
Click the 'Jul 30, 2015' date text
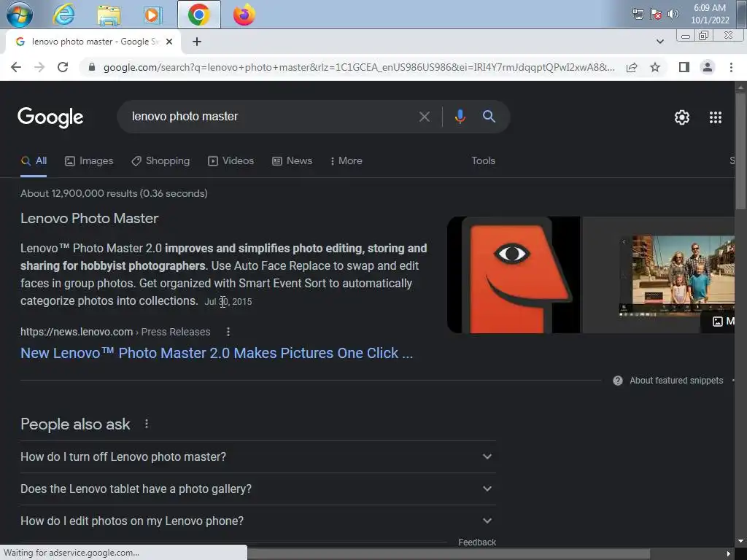228,302
